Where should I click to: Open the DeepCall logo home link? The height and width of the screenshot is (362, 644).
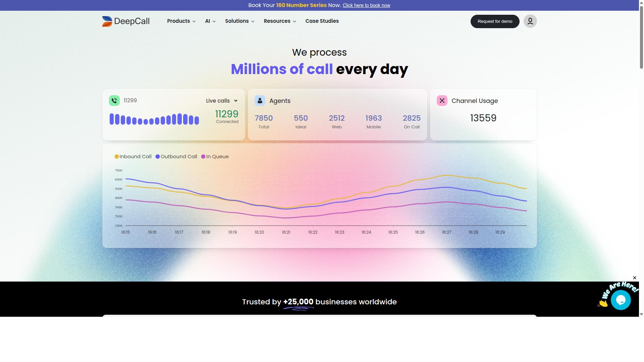click(126, 21)
